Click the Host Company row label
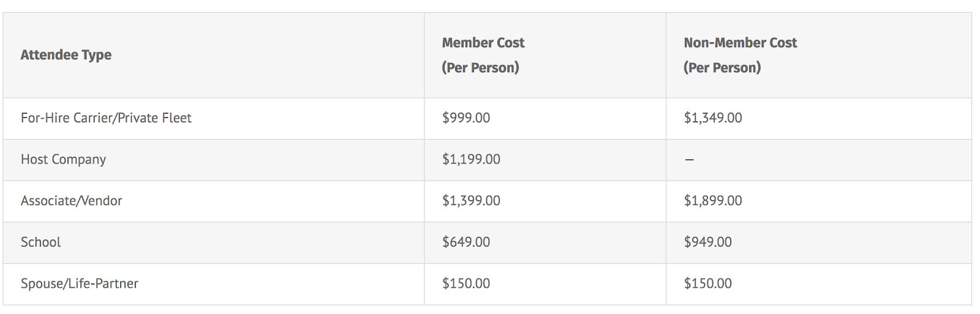The width and height of the screenshot is (980, 314). point(63,160)
